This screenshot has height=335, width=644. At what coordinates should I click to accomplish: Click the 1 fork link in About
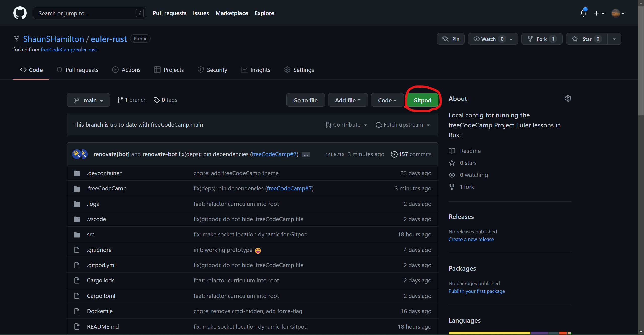point(467,187)
